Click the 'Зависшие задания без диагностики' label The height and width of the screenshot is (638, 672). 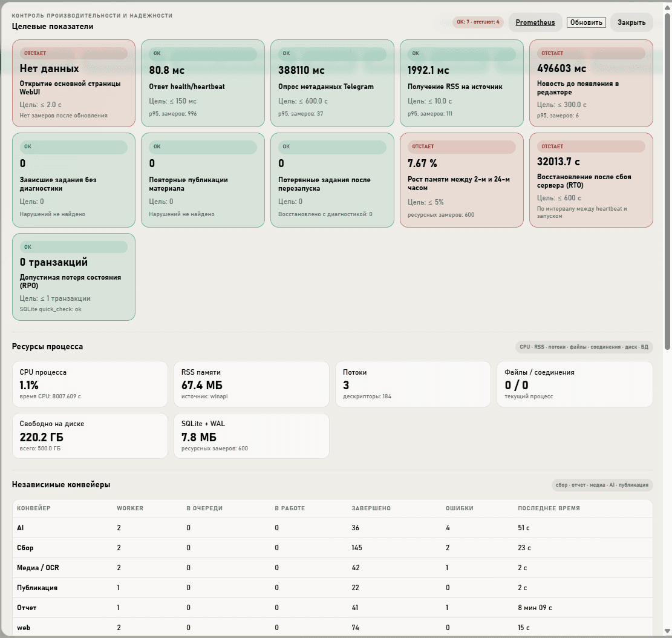click(58, 184)
